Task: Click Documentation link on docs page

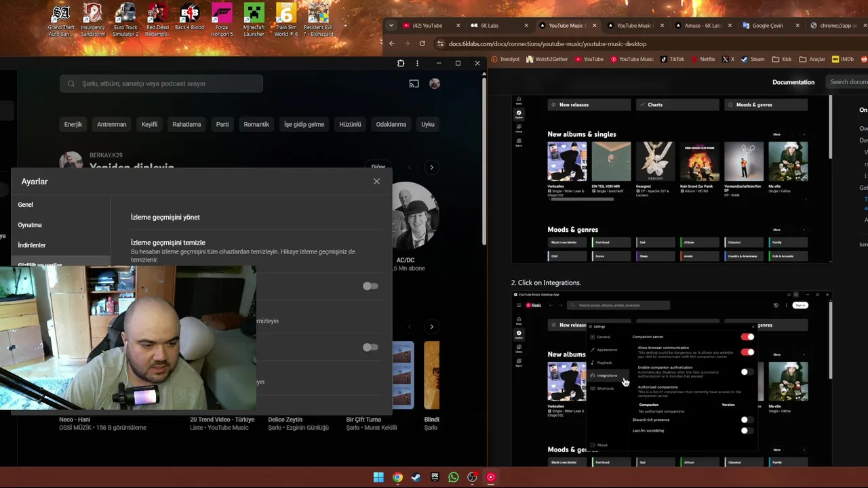Action: [793, 82]
